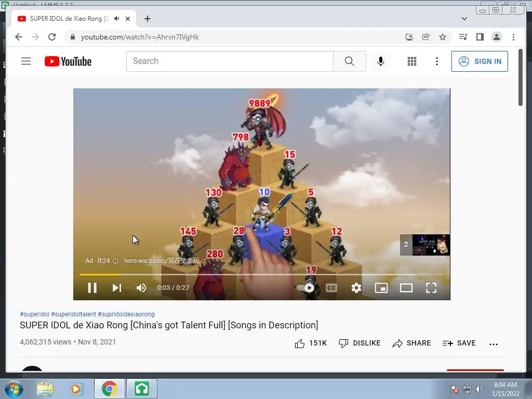
Task: Bookmark this tab with star icon
Action: (x=443, y=37)
